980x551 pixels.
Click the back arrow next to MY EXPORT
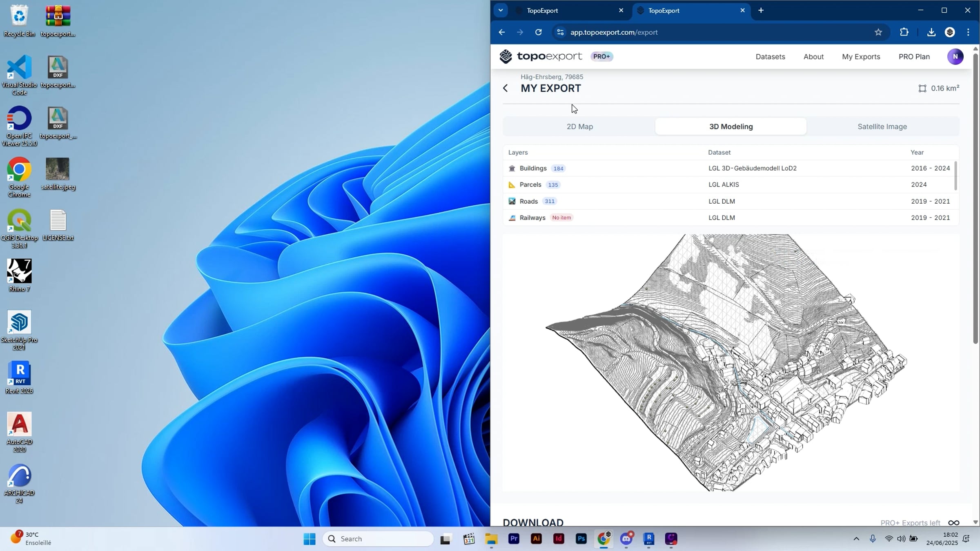click(x=506, y=88)
